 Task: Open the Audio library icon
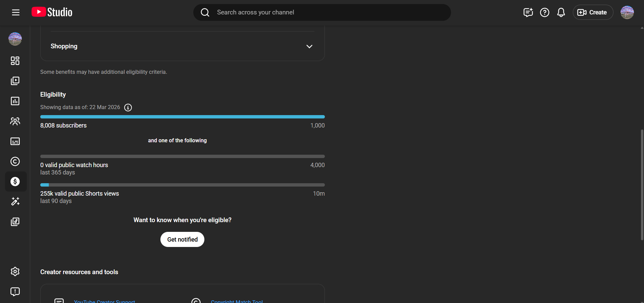[15, 221]
